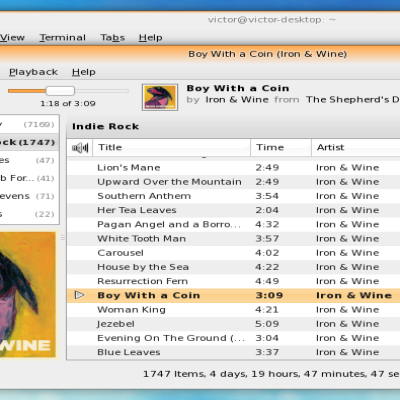Select the track Southern Anthem
The height and width of the screenshot is (400, 400).
pos(233,196)
